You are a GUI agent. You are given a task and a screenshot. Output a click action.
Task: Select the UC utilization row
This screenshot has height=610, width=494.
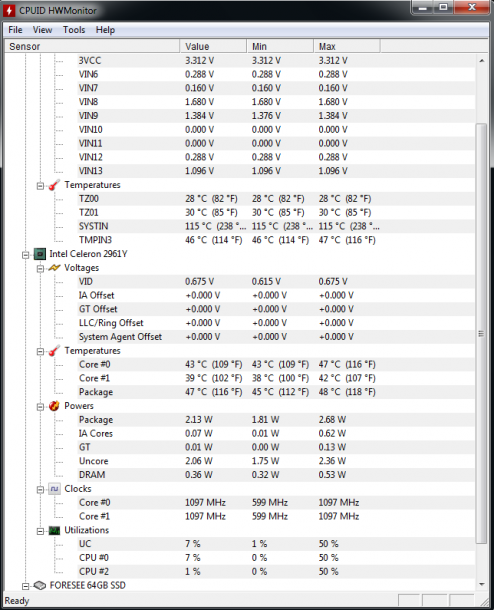tap(276, 544)
